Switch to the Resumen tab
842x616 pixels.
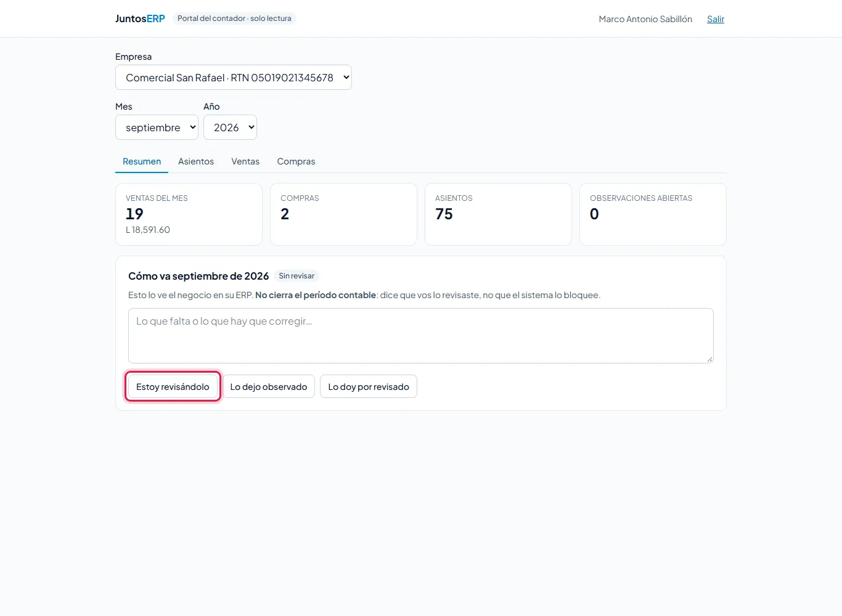pos(142,161)
